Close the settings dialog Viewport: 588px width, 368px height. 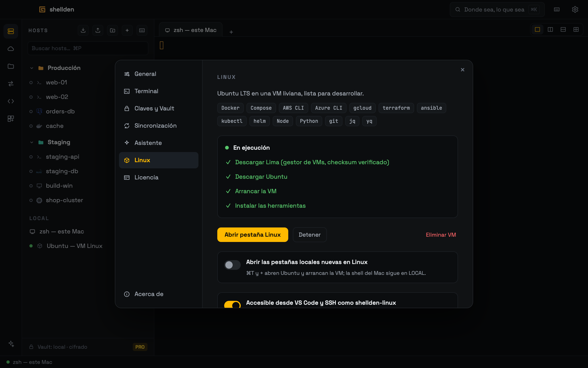(462, 70)
